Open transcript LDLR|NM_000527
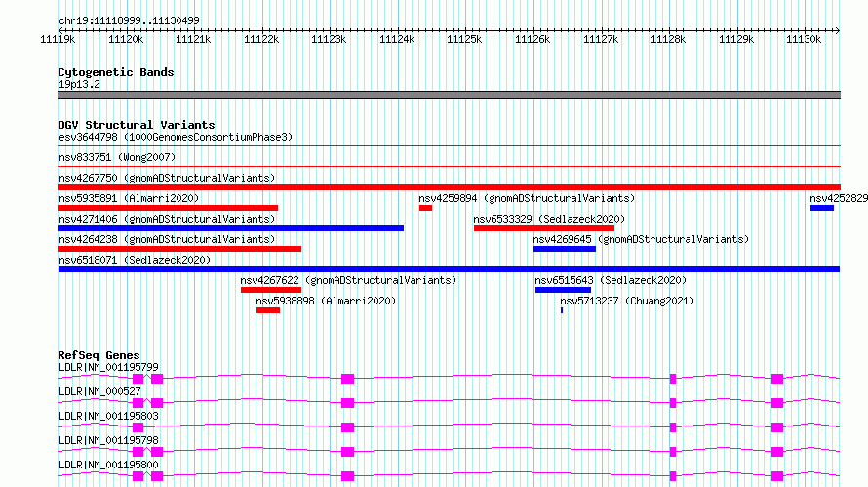The height and width of the screenshot is (487, 868). pyautogui.click(x=99, y=391)
